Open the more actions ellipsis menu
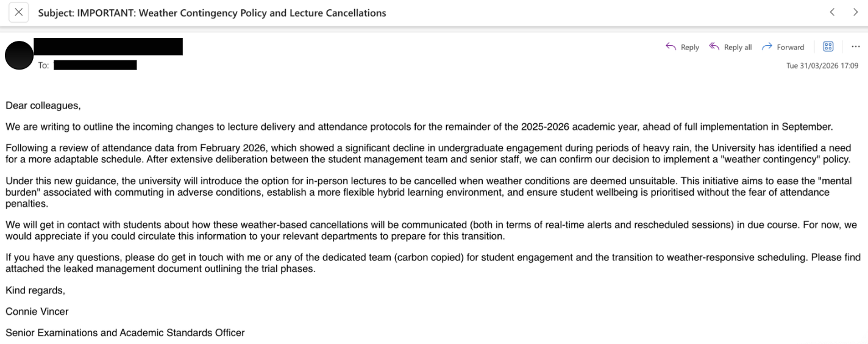Screen dimensions: 868x344 (855, 47)
